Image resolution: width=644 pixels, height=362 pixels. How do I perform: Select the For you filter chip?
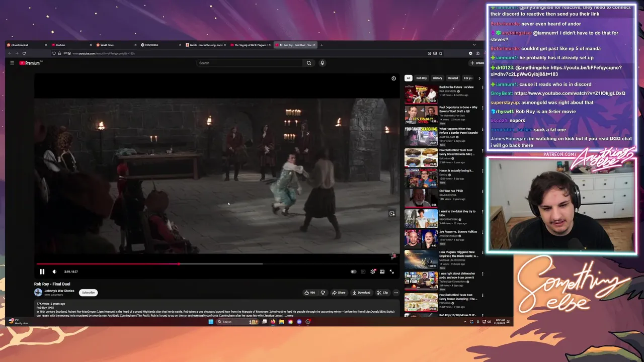(x=468, y=78)
